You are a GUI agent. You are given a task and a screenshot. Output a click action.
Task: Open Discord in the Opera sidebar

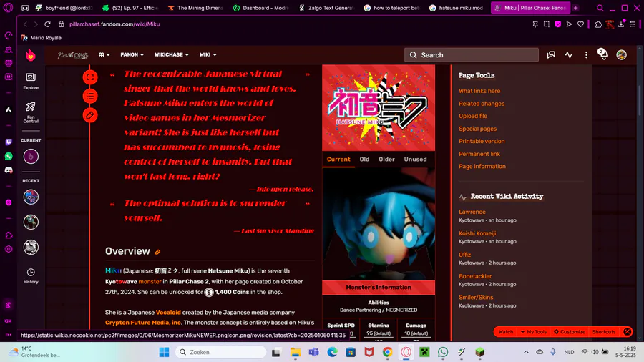[x=9, y=170]
